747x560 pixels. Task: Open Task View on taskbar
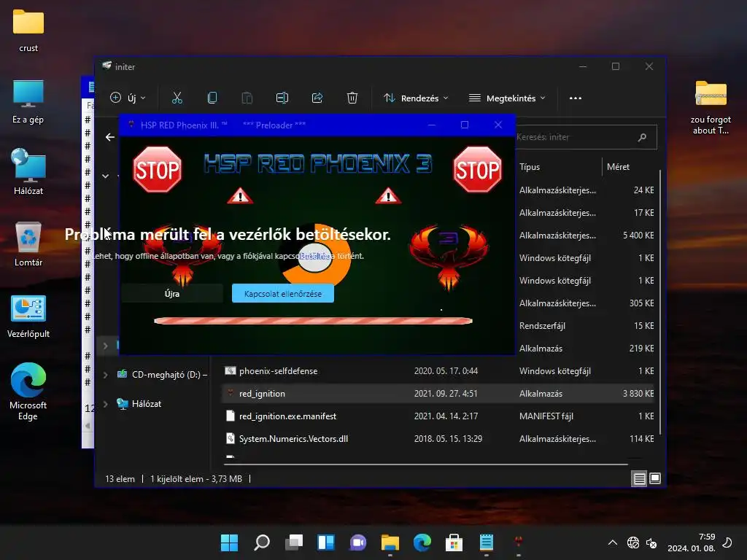coord(294,542)
